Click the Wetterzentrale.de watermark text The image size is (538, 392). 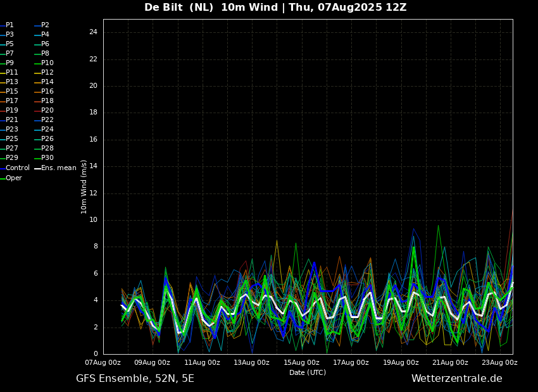(457, 379)
